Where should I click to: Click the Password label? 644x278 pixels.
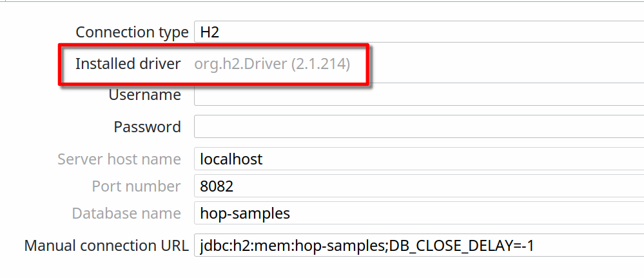pos(147,127)
